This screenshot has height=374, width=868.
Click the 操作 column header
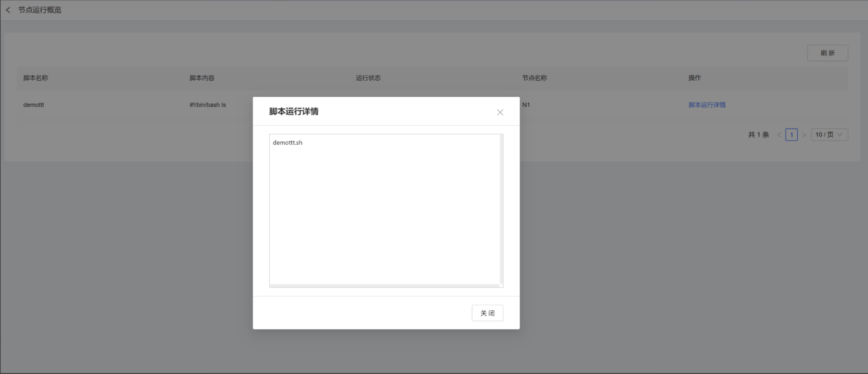point(695,78)
